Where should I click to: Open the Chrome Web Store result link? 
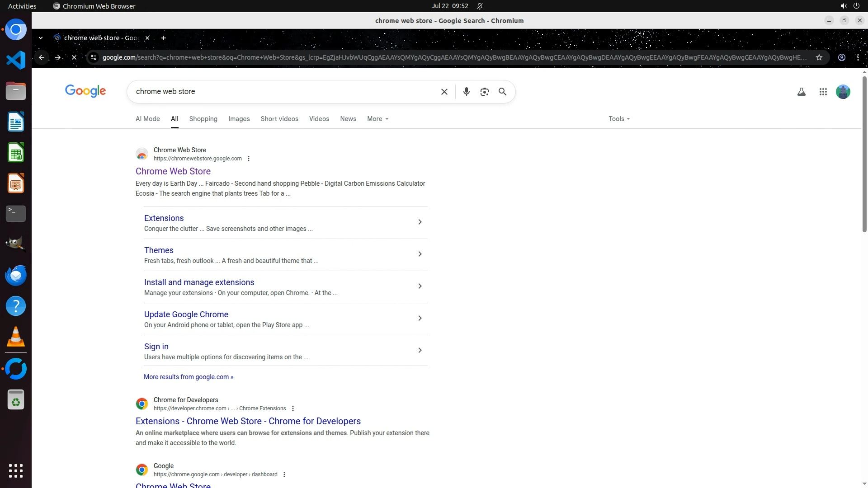(x=173, y=171)
